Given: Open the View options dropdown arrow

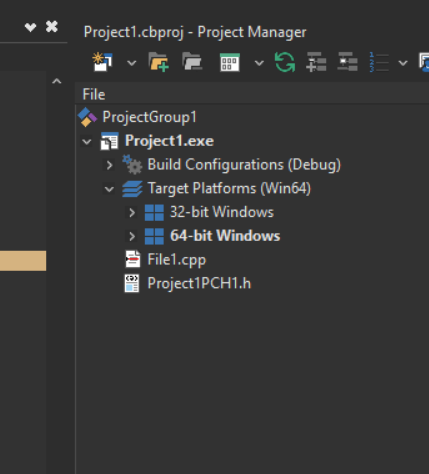Looking at the screenshot, I should [x=259, y=63].
